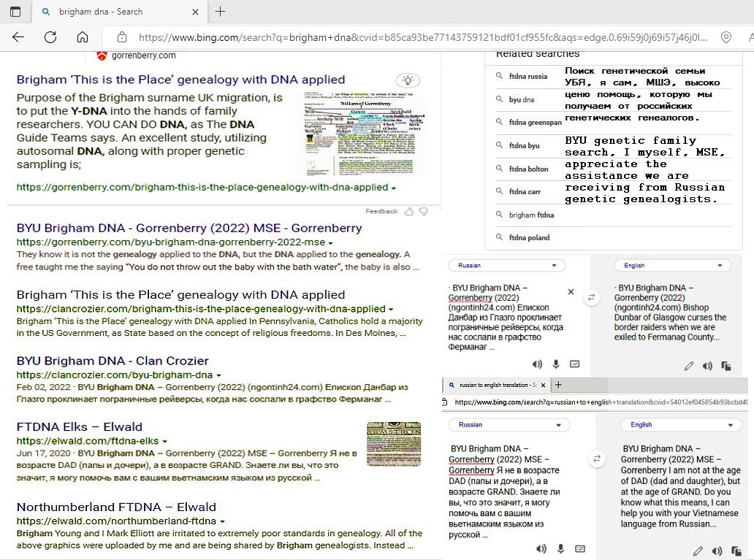The height and width of the screenshot is (560, 754).
Task: Open keyboard in upper translator
Action: [575, 364]
